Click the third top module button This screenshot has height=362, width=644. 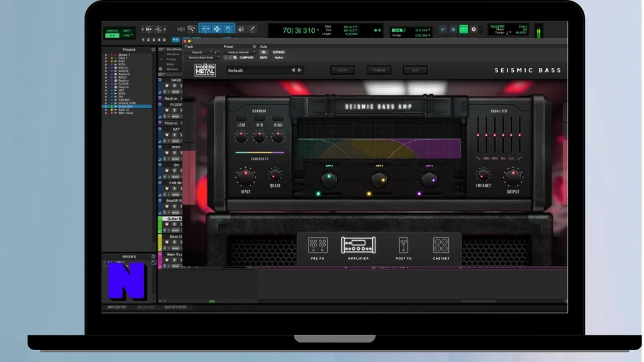click(x=415, y=70)
